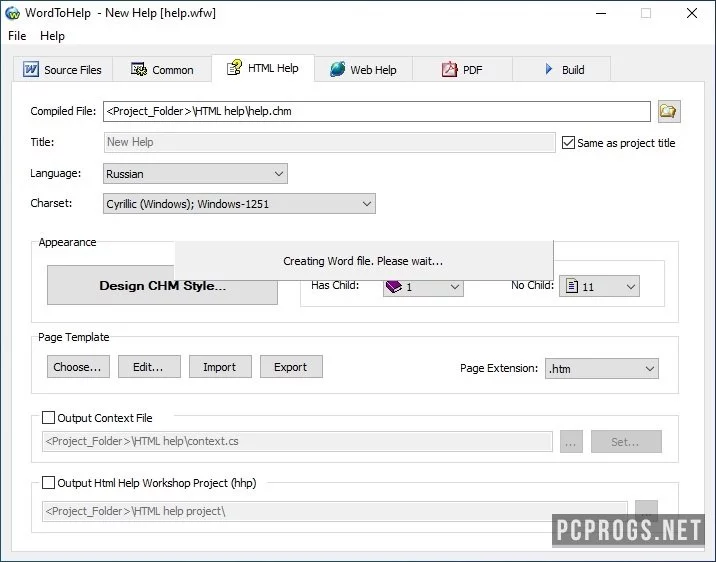716x562 pixels.
Task: Click the purple book icon in Has Child box
Action: (394, 287)
